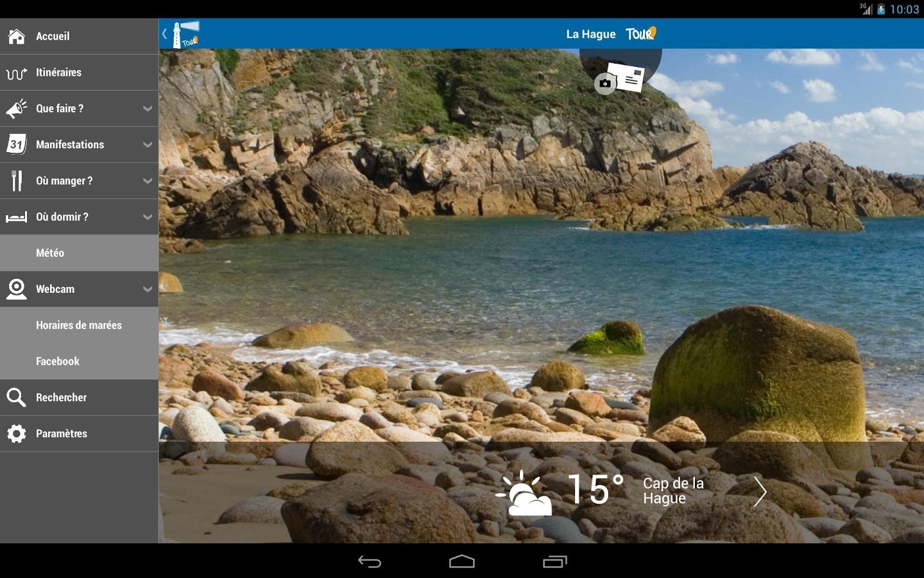Expand the Où dormir ? submenu arrow
924x578 pixels.
pos(148,217)
